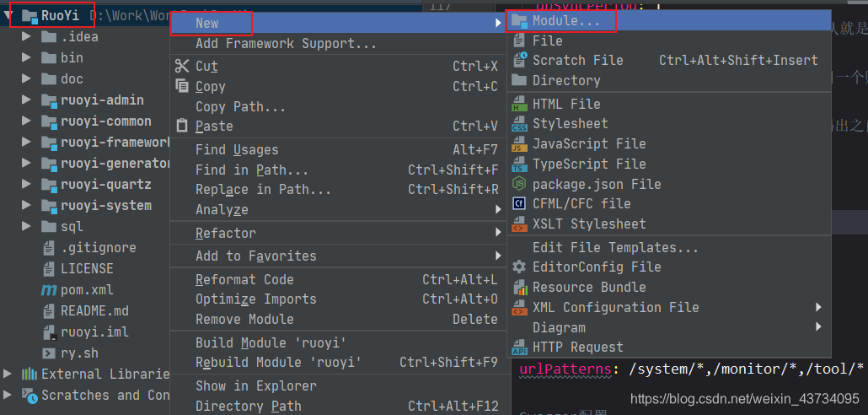868x415 pixels.
Task: Expand the sql folder
Action: point(27,226)
